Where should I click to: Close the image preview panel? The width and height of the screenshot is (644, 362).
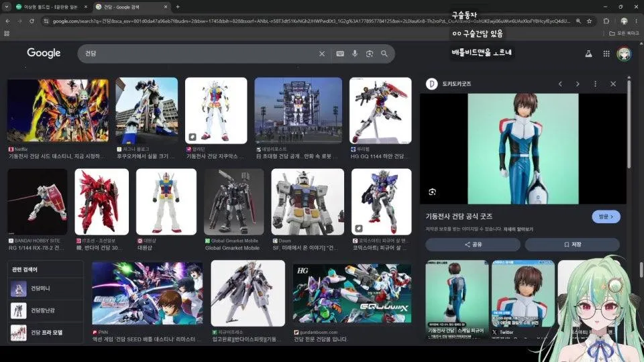(x=612, y=84)
